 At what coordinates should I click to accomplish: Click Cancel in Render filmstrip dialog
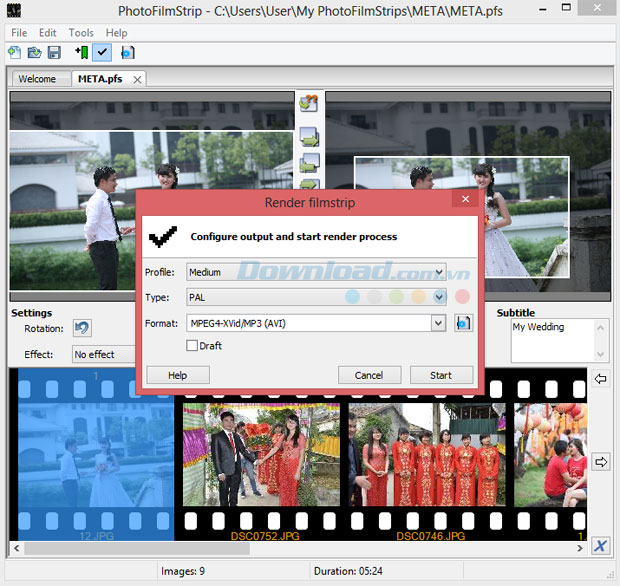tap(369, 375)
